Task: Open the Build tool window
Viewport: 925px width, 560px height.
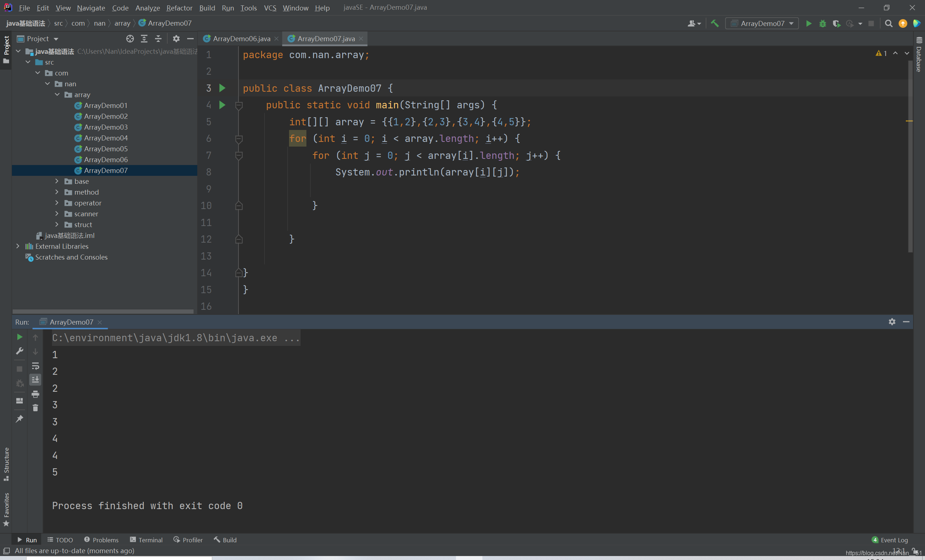Action: tap(225, 540)
